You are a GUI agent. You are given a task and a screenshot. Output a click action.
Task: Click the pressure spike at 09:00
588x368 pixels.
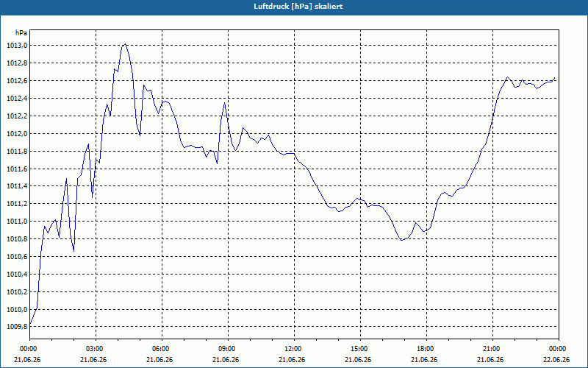coord(224,103)
